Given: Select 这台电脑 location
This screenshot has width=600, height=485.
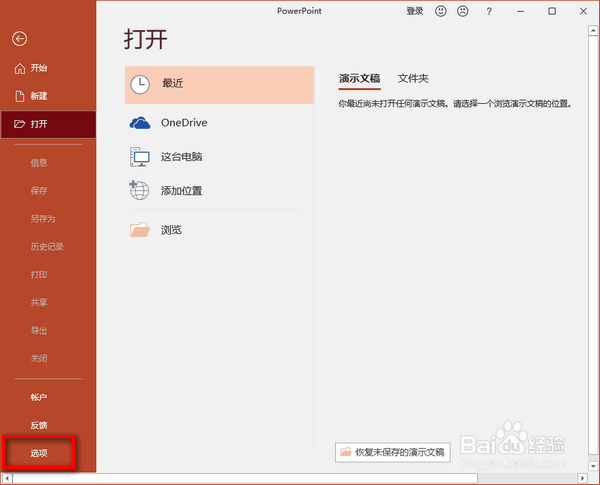Looking at the screenshot, I should [219, 157].
